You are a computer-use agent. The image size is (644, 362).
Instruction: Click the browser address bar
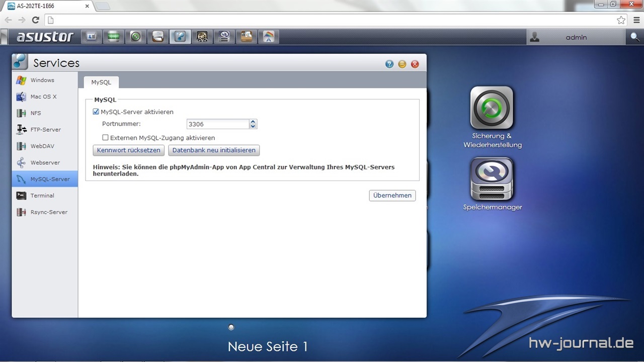click(x=332, y=20)
